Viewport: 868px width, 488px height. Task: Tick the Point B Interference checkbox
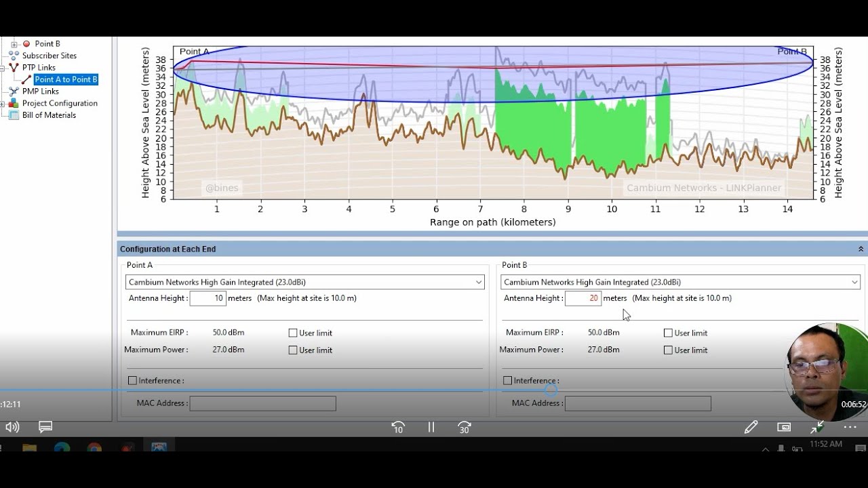[507, 381]
